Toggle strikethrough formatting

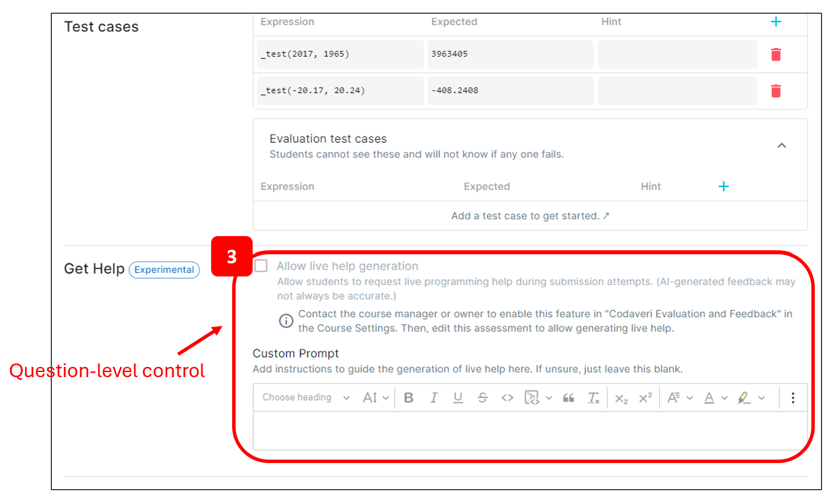(x=483, y=398)
